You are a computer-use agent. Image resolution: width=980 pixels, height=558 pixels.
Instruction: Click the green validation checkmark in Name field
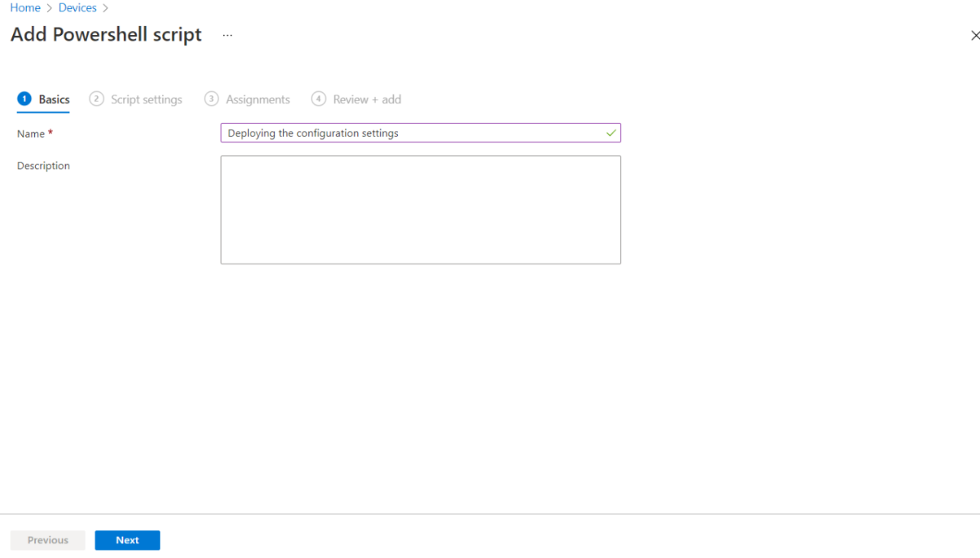click(x=611, y=133)
